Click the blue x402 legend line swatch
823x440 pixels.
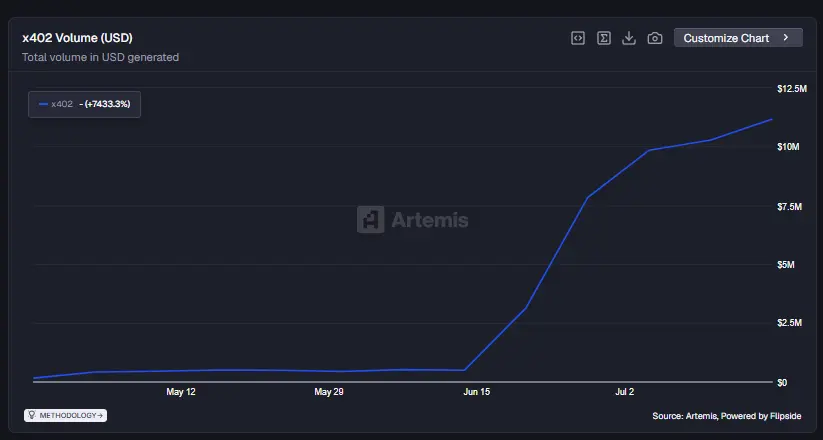pyautogui.click(x=44, y=104)
